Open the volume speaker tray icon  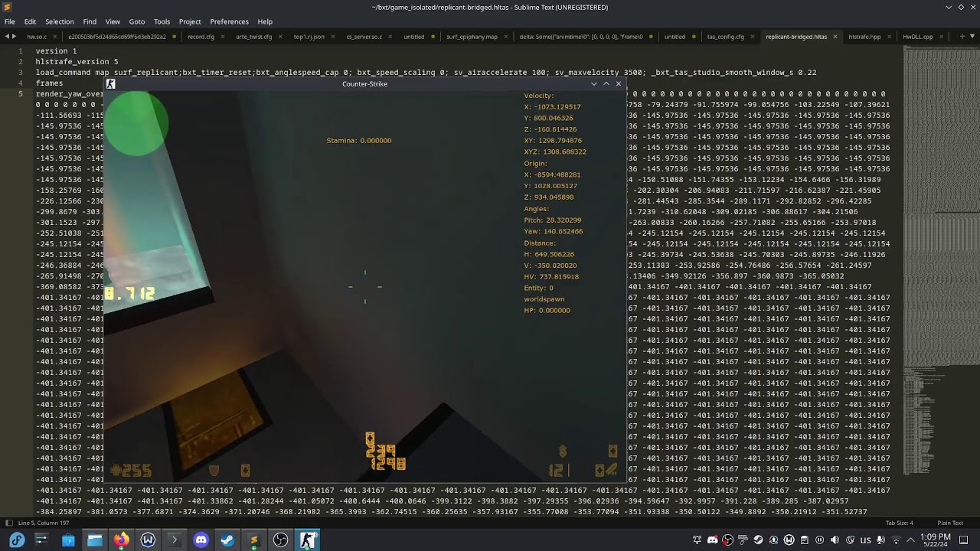click(835, 540)
